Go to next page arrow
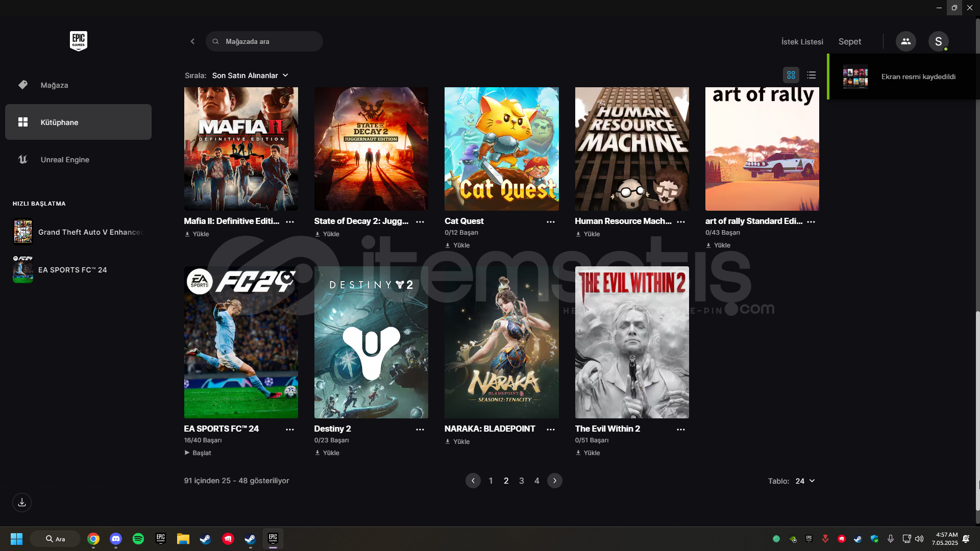The width and height of the screenshot is (980, 551). 554,481
